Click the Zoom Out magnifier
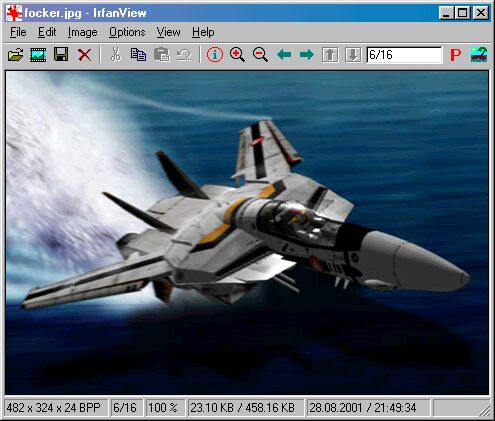 click(260, 55)
